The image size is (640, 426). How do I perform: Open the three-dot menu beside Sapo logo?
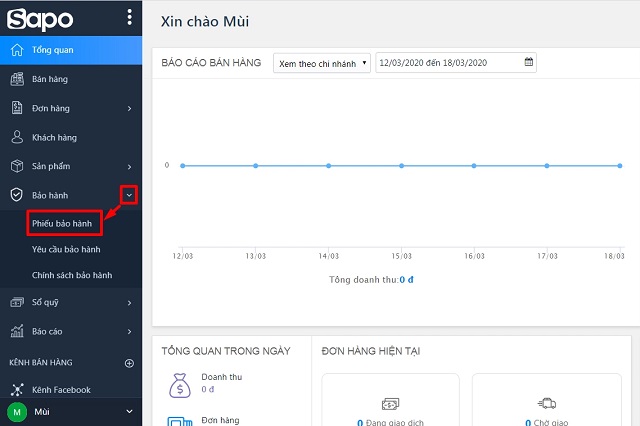tap(129, 17)
